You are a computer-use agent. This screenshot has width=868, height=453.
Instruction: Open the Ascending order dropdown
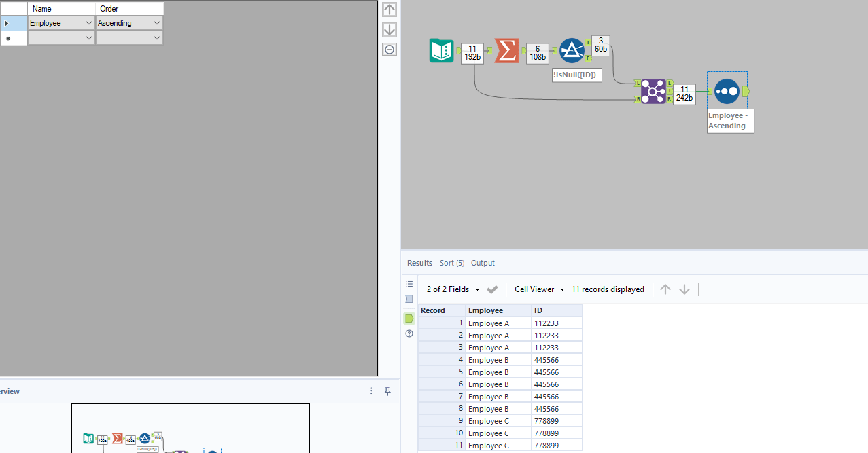pyautogui.click(x=156, y=22)
